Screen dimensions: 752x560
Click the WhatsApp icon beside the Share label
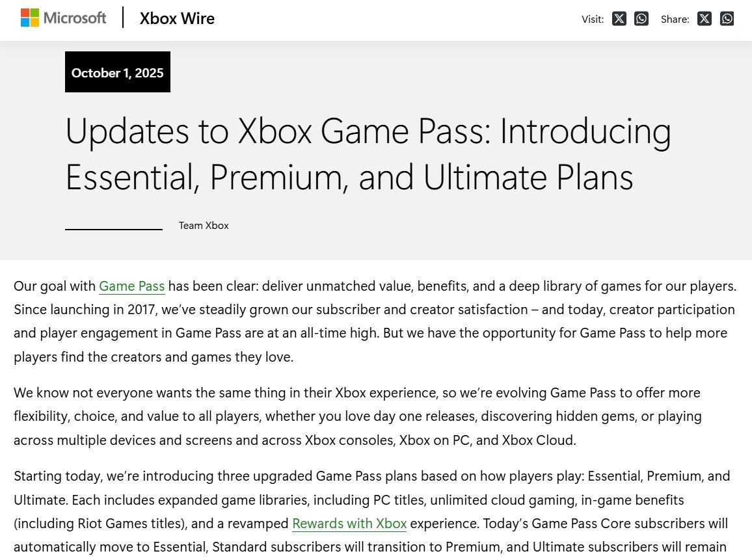pos(727,19)
